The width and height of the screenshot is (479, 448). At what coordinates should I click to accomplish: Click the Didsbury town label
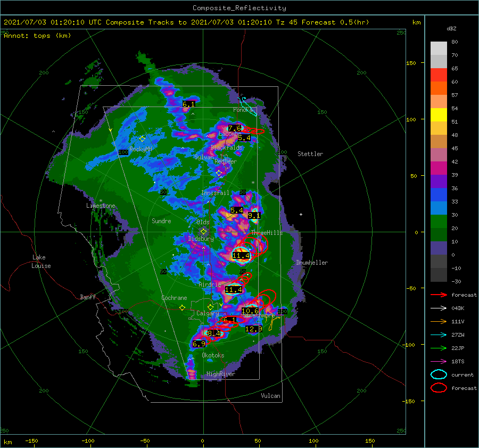click(201, 239)
